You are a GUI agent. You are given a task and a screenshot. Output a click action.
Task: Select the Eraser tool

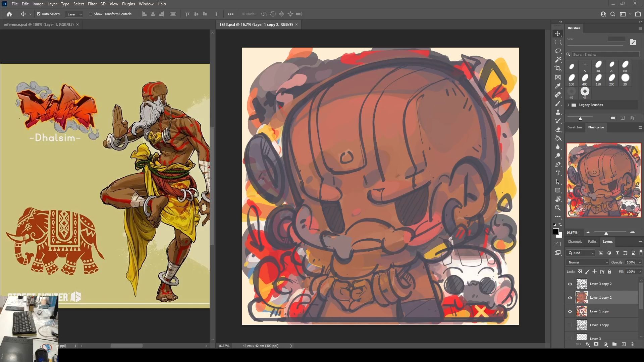click(x=558, y=129)
